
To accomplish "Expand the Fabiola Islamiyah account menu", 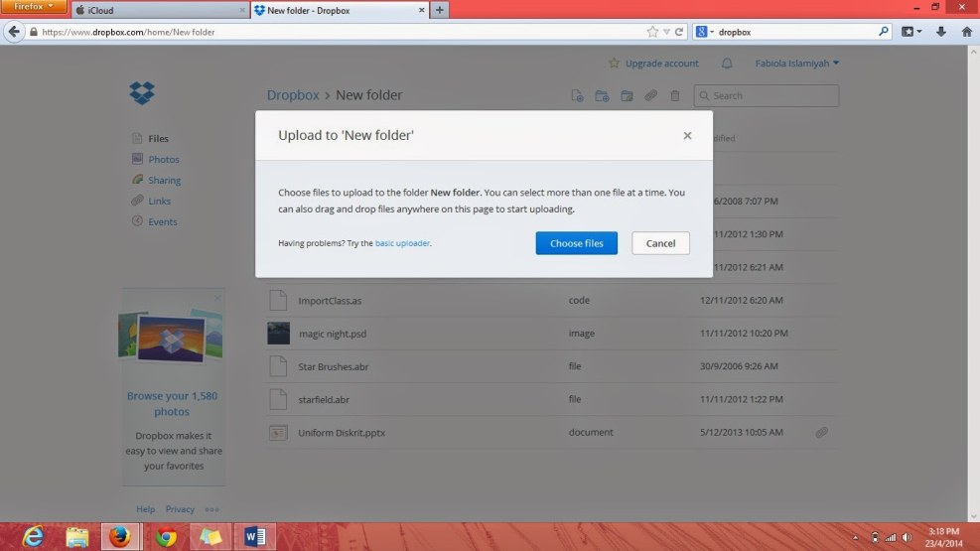I will point(794,64).
